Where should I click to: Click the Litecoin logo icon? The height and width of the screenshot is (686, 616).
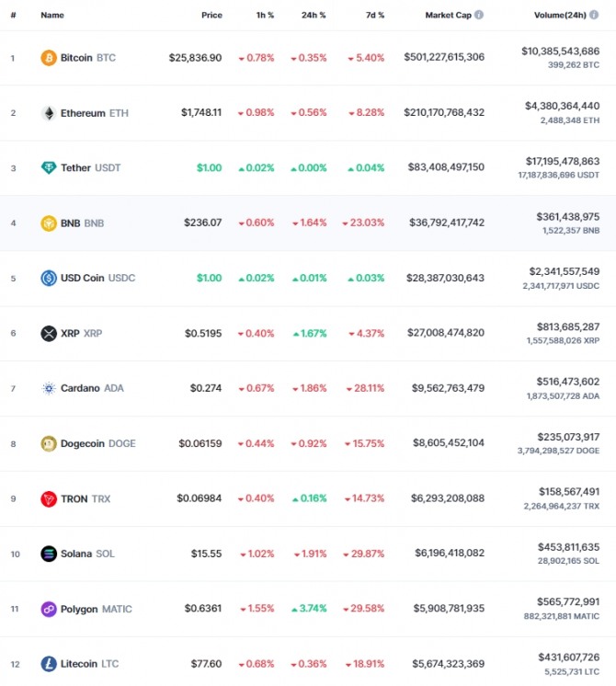click(49, 664)
